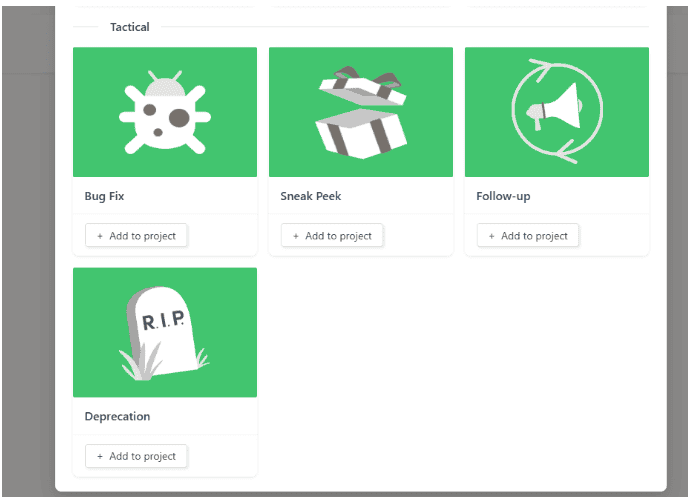
Task: Add the Sneak Peek template to project
Action: [332, 236]
